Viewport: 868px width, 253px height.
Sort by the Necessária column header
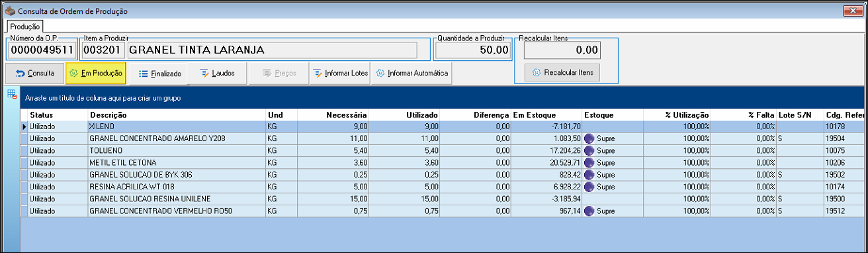click(333, 115)
